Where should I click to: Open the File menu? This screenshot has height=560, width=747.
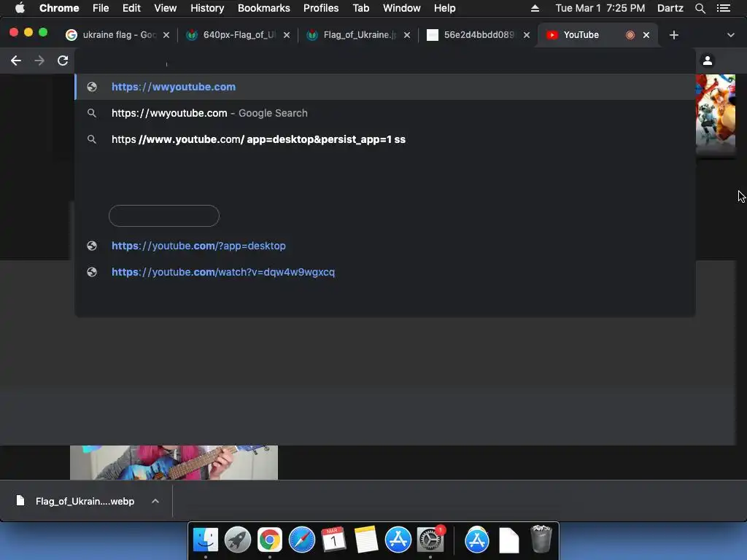(101, 8)
